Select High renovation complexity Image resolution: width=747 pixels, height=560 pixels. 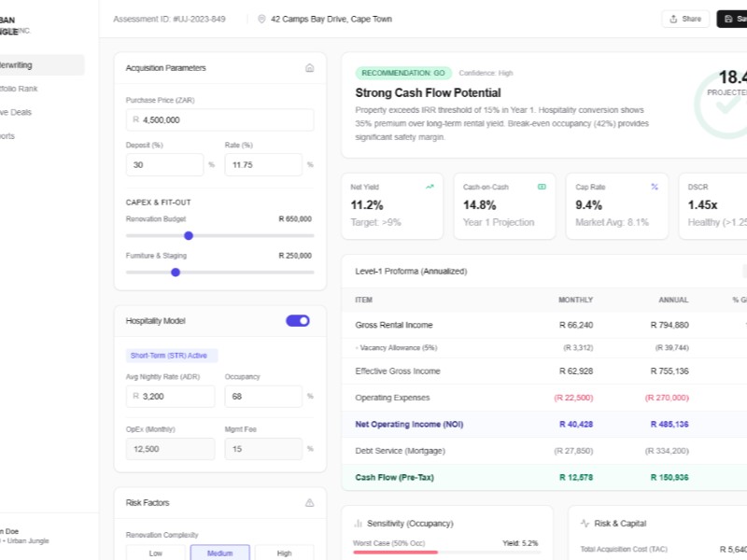point(284,553)
